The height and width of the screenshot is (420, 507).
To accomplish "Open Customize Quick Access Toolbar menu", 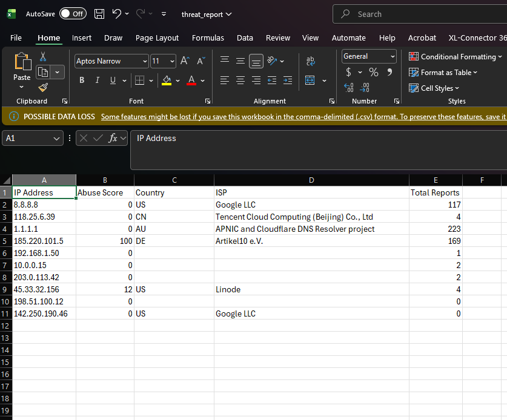I will [164, 14].
